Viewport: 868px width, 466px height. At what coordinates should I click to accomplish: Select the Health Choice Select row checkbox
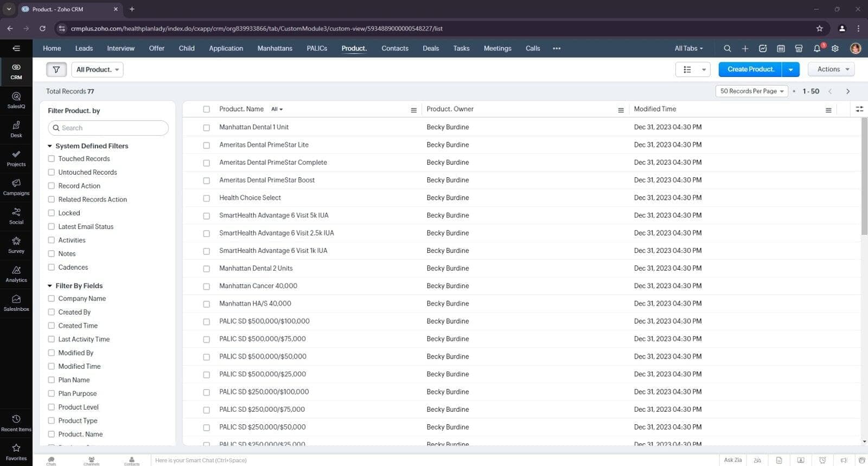tap(206, 199)
